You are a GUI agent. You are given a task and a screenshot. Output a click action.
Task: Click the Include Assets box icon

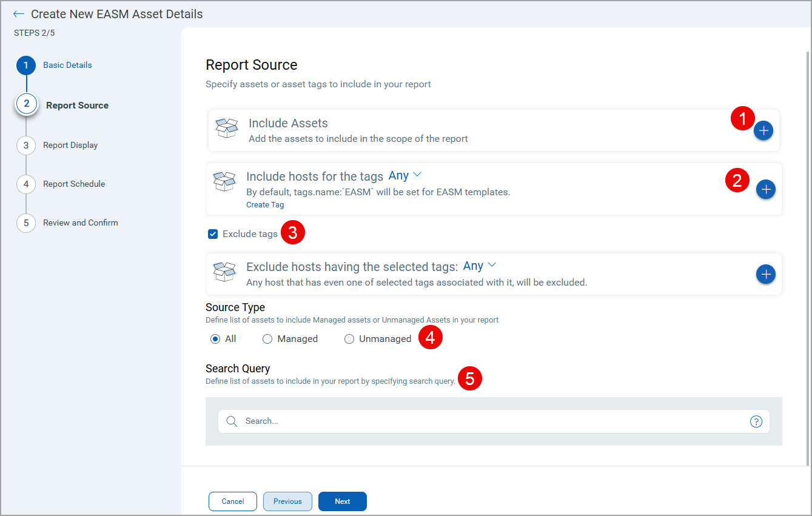227,128
